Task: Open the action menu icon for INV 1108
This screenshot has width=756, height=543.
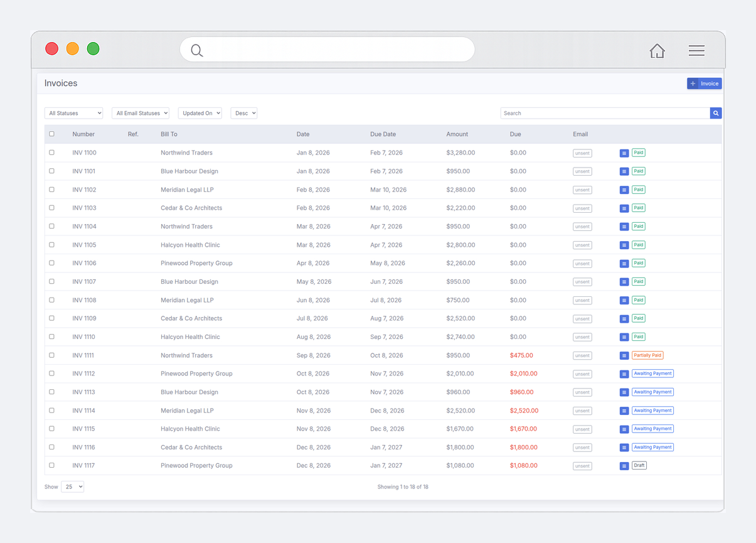Action: coord(624,301)
